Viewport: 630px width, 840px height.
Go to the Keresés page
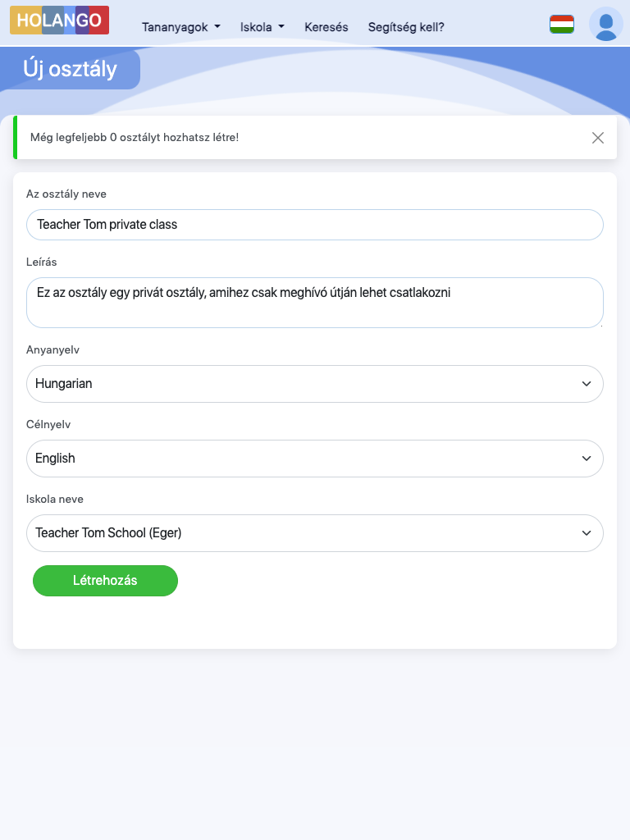click(326, 27)
